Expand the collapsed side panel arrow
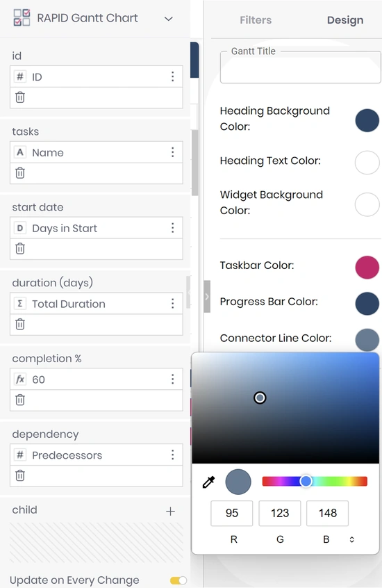 click(x=207, y=297)
